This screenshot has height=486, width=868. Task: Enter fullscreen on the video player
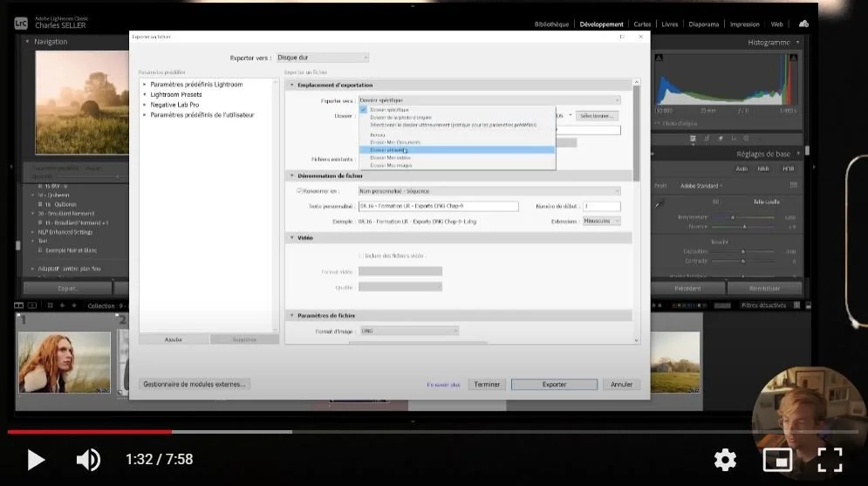tap(830, 460)
